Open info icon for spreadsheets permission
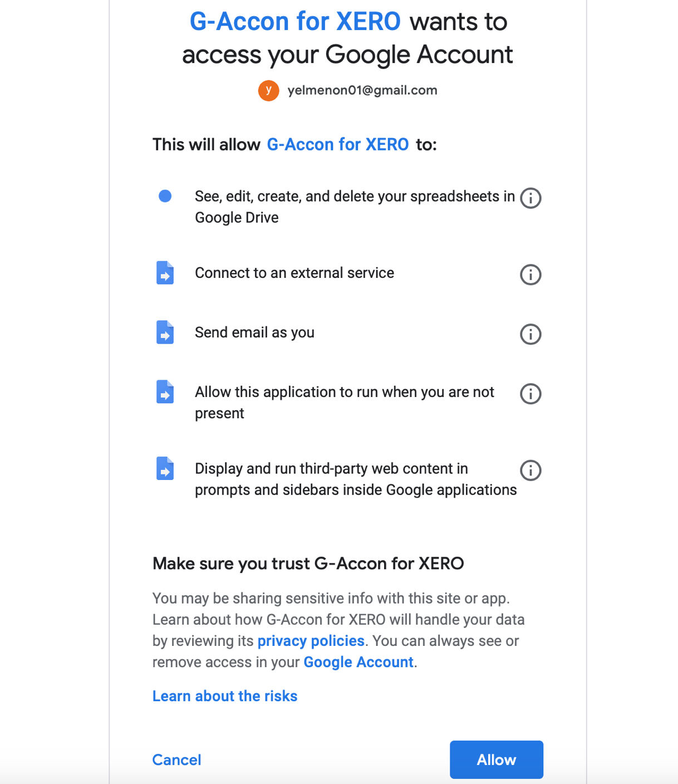This screenshot has height=784, width=678. click(x=530, y=198)
